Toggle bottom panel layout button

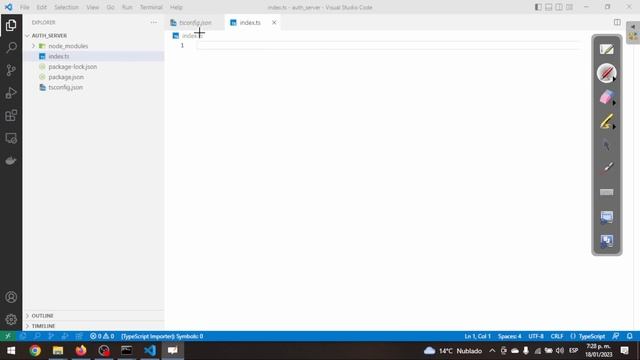click(549, 7)
